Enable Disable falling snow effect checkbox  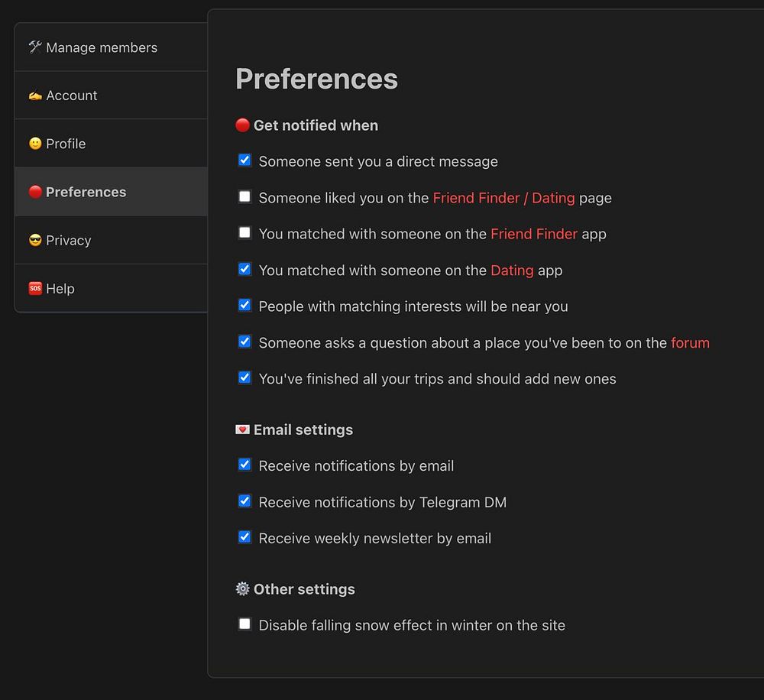click(x=244, y=624)
